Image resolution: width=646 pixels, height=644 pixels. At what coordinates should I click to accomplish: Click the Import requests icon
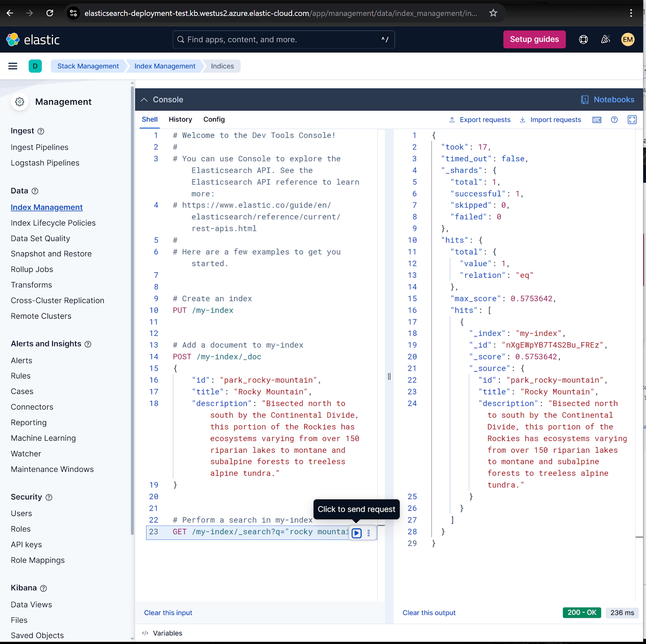[522, 119]
